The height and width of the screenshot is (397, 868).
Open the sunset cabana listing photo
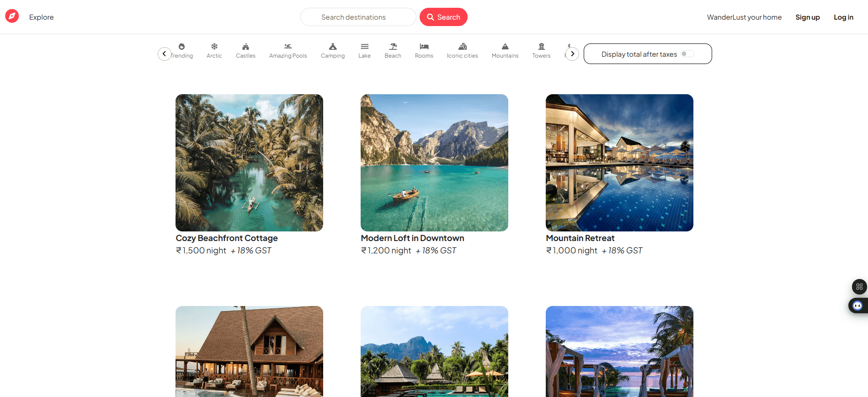tap(619, 351)
